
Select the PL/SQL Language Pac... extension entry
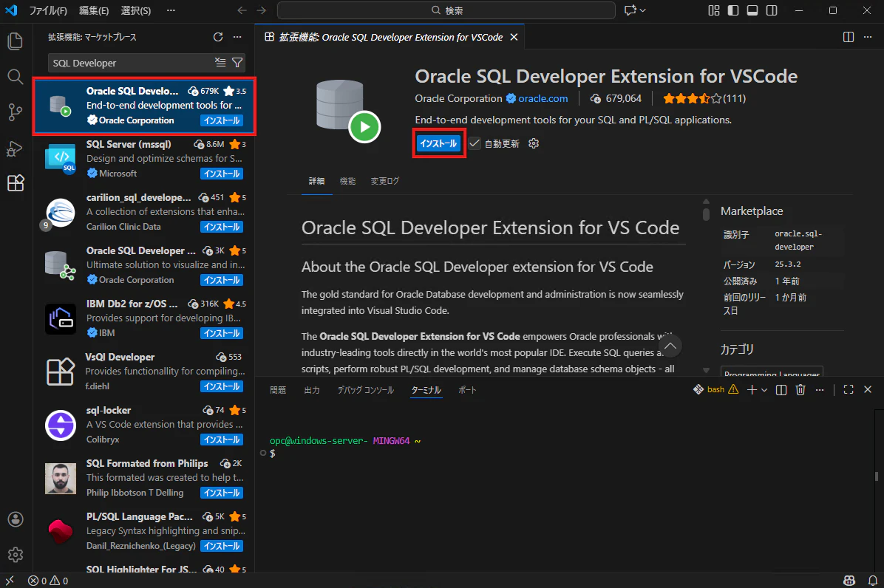[144, 531]
